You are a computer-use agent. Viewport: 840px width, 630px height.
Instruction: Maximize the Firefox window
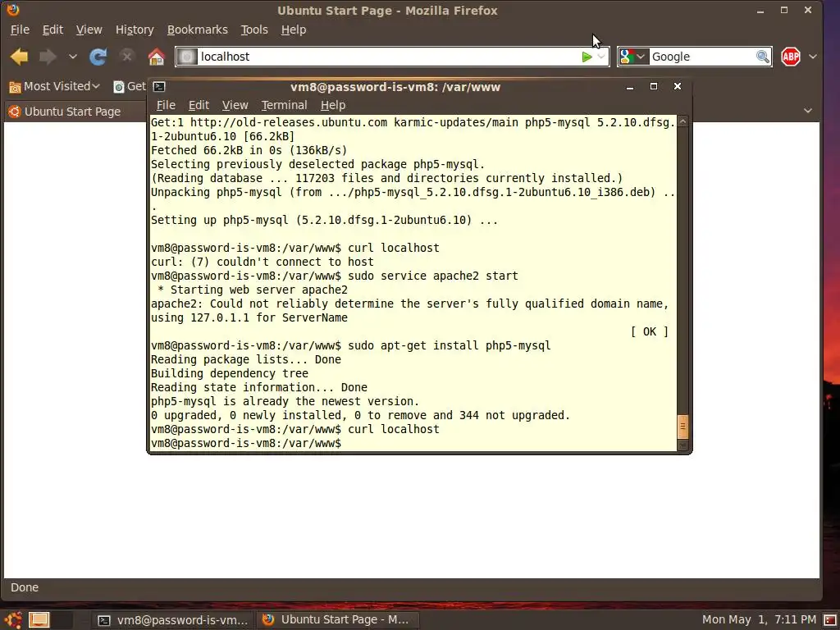[x=784, y=10]
